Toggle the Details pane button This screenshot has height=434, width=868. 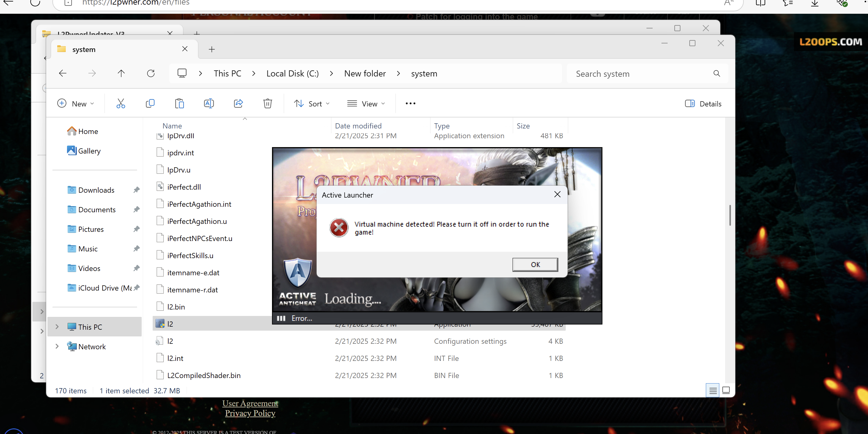pos(703,104)
